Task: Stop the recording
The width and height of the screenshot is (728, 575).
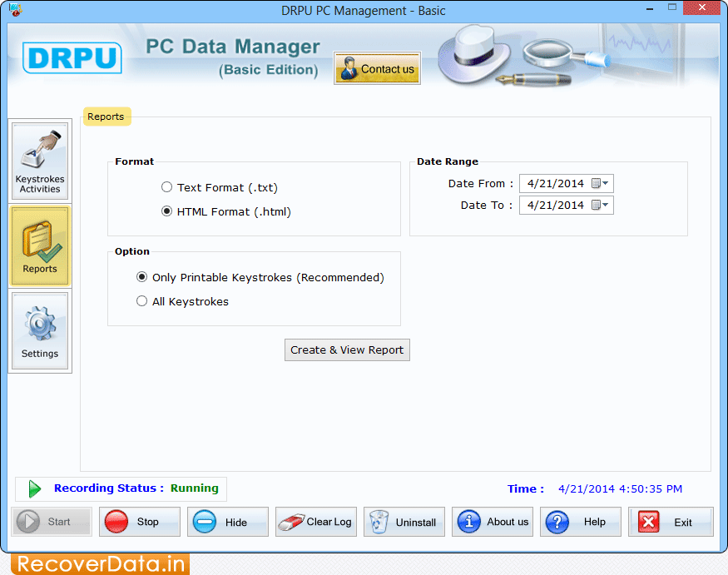Action: 139,522
